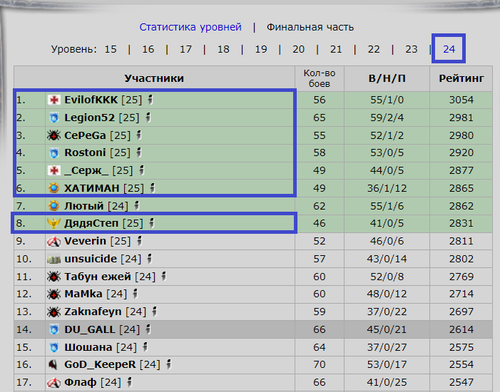500x392 pixels.
Task: Open player Veverin's profile
Action: (x=85, y=241)
